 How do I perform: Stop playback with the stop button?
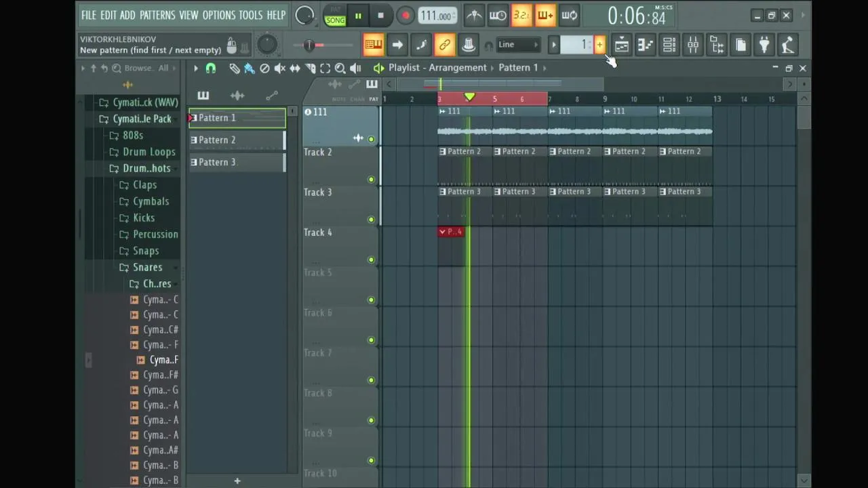[380, 16]
